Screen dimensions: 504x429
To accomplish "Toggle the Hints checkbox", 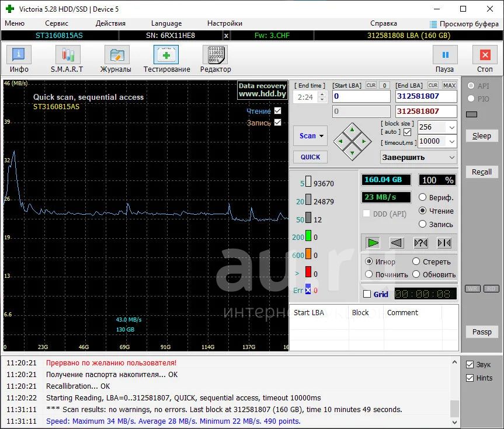I will pyautogui.click(x=470, y=378).
